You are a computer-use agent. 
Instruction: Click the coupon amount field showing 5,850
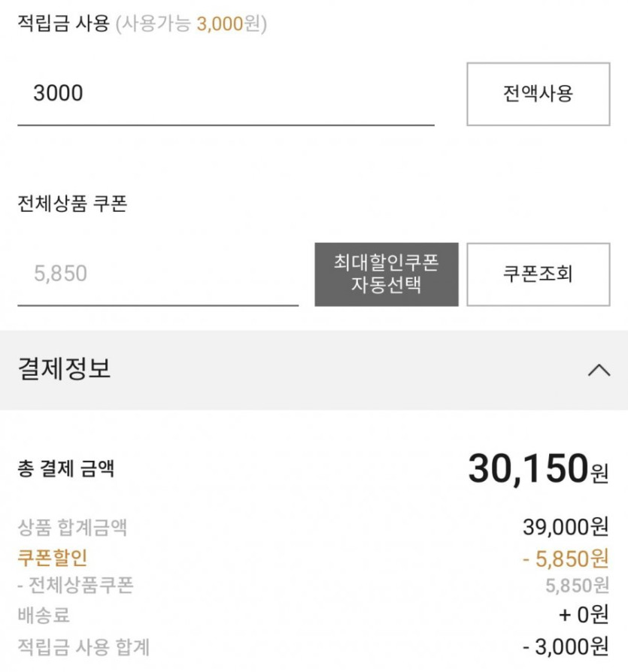pos(158,274)
